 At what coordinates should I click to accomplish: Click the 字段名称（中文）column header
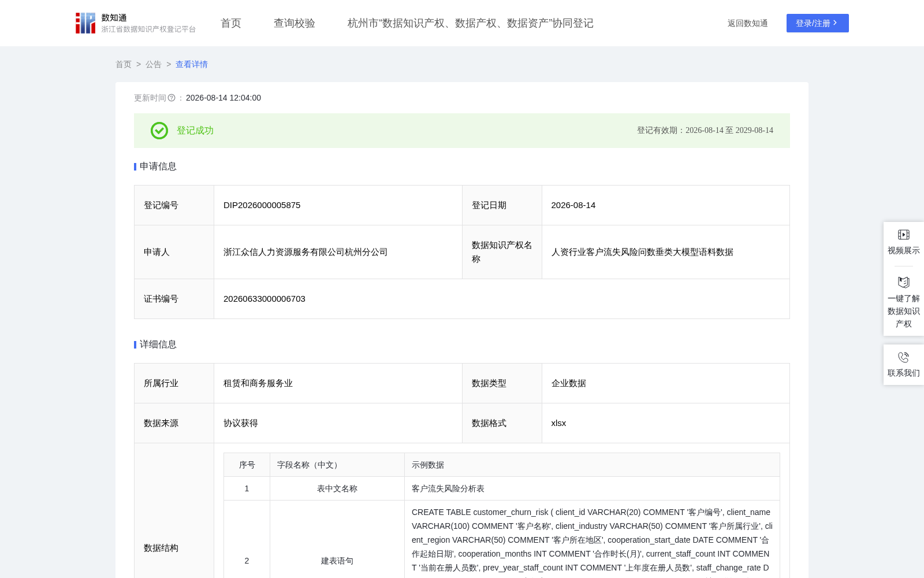tap(337, 465)
